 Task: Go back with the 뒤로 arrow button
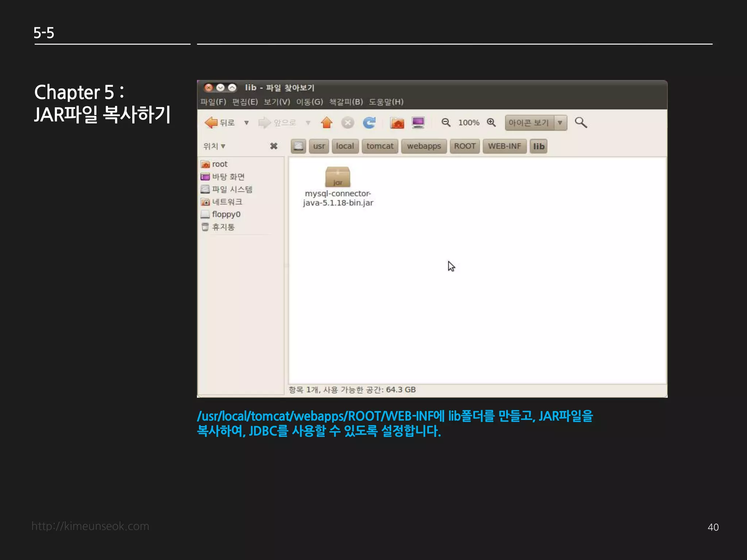point(220,123)
